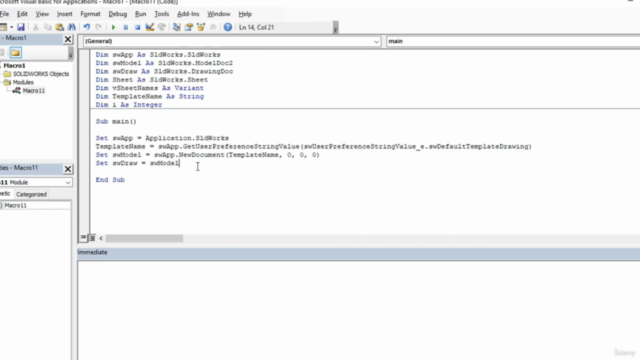Image resolution: width=640 pixels, height=360 pixels.
Task: Click the Immediate window title bar
Action: coord(358,253)
